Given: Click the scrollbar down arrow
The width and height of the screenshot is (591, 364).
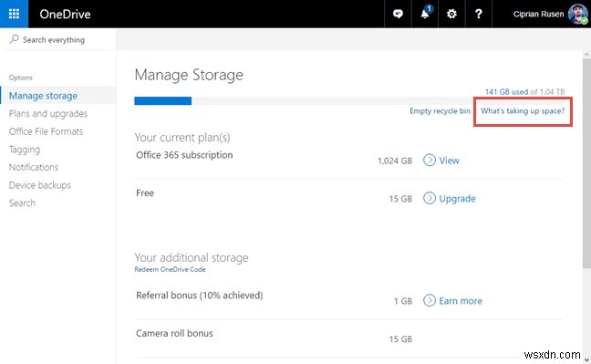Looking at the screenshot, I should (x=586, y=359).
